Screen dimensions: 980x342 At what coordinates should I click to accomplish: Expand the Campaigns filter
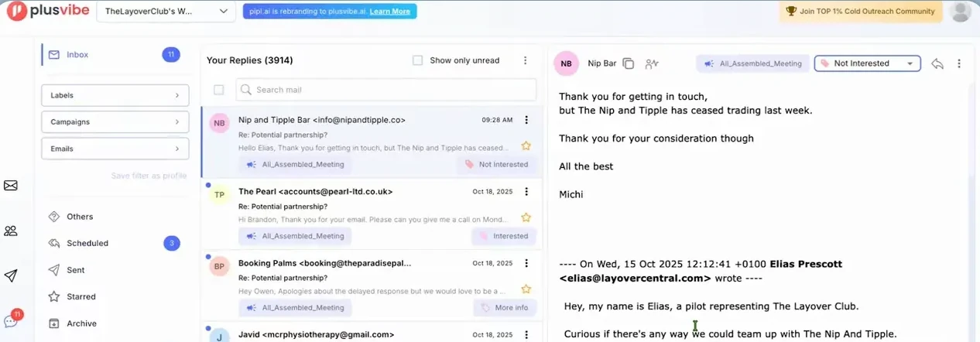(x=115, y=122)
